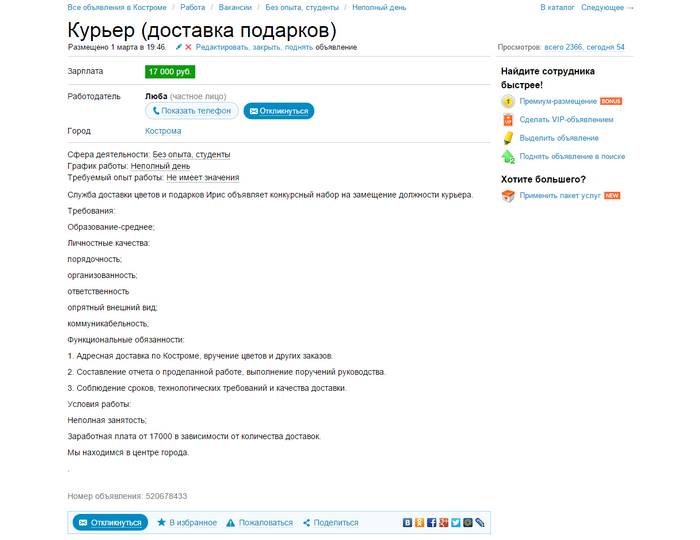
Task: Click the pencil edit icon below the title
Action: click(x=179, y=47)
